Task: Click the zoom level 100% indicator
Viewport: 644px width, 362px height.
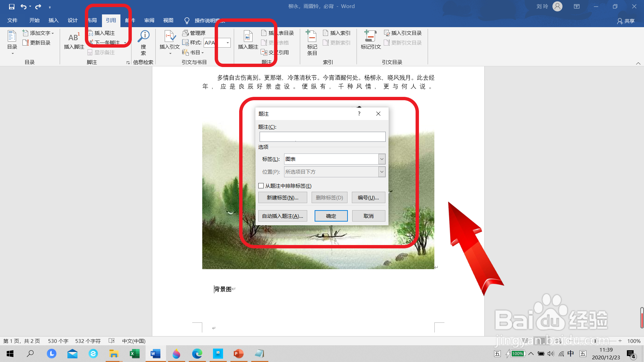Action: click(x=634, y=341)
